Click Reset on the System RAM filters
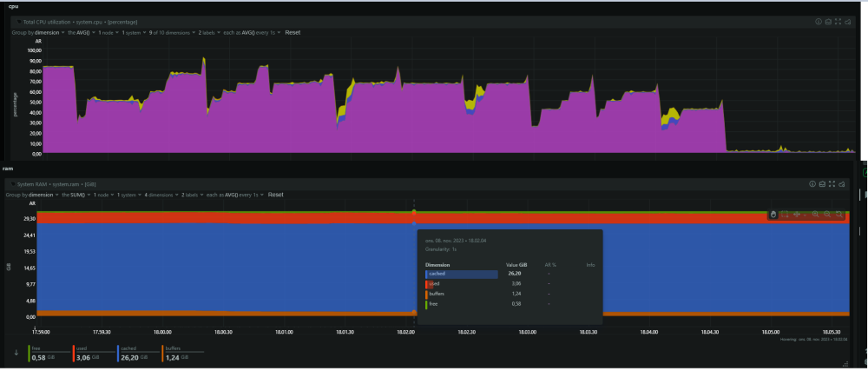 (276, 195)
